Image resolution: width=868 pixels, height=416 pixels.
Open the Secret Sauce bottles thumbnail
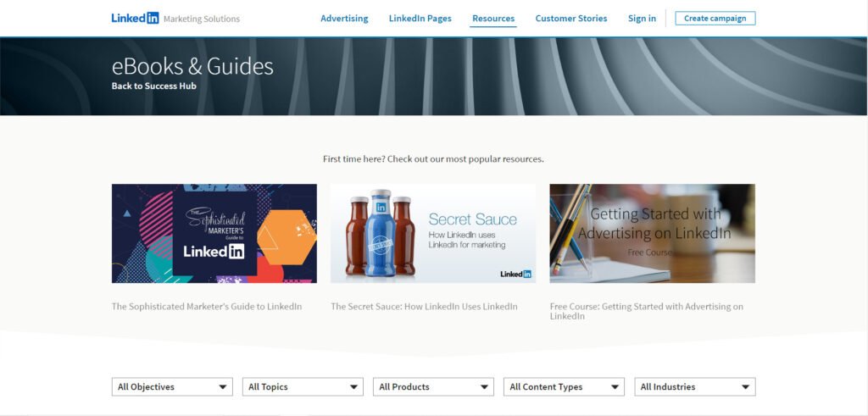[432, 233]
